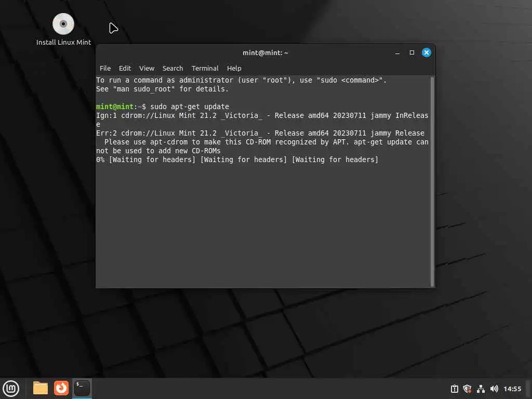Click the 'sudo apt-get update' command text
Viewport: 532px width, 399px height.
[190, 107]
